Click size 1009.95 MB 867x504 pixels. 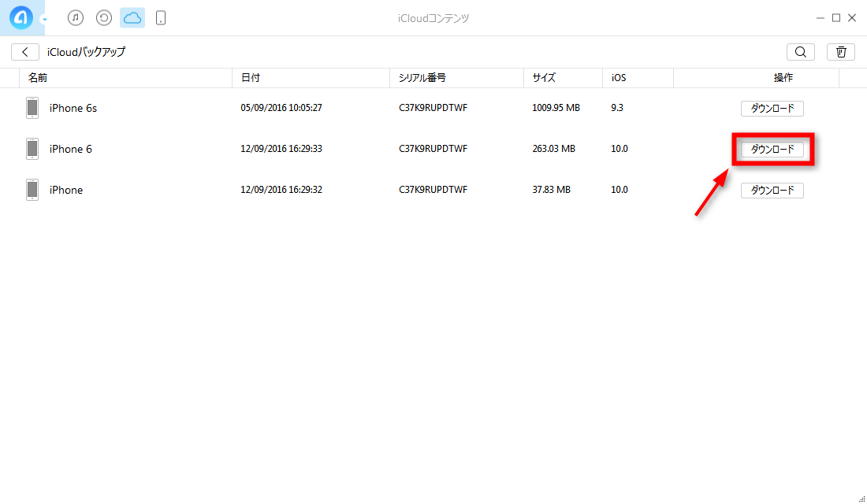(x=556, y=108)
